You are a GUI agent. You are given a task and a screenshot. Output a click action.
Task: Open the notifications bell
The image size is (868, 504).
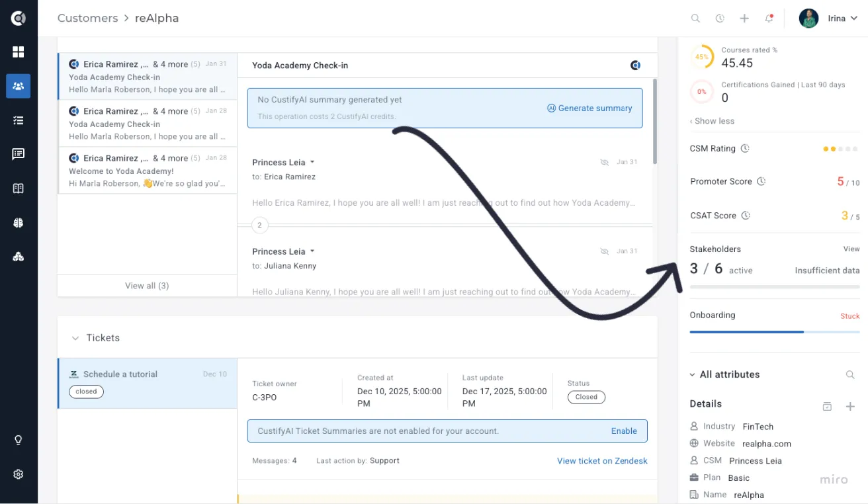coord(769,19)
